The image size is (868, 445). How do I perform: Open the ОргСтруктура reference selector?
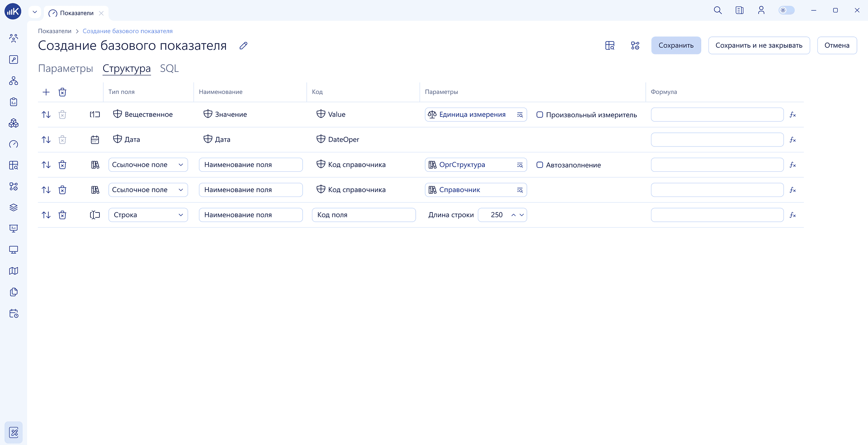(476, 165)
